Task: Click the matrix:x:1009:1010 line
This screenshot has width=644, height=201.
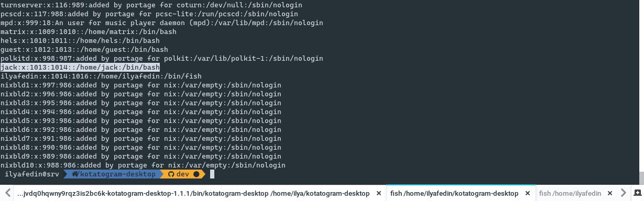Action: (89, 32)
